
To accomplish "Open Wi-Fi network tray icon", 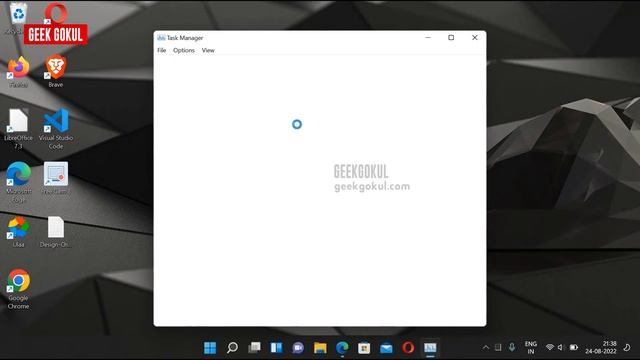I will [550, 347].
